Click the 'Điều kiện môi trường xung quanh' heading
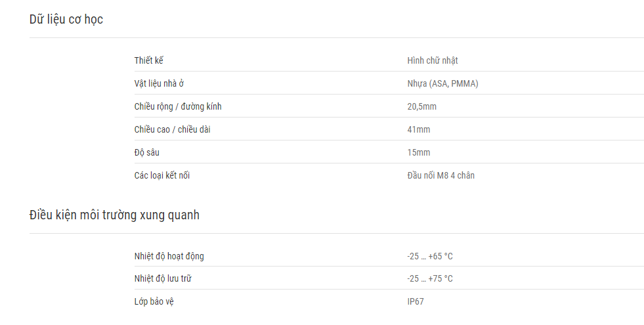The width and height of the screenshot is (644, 325). point(114,215)
